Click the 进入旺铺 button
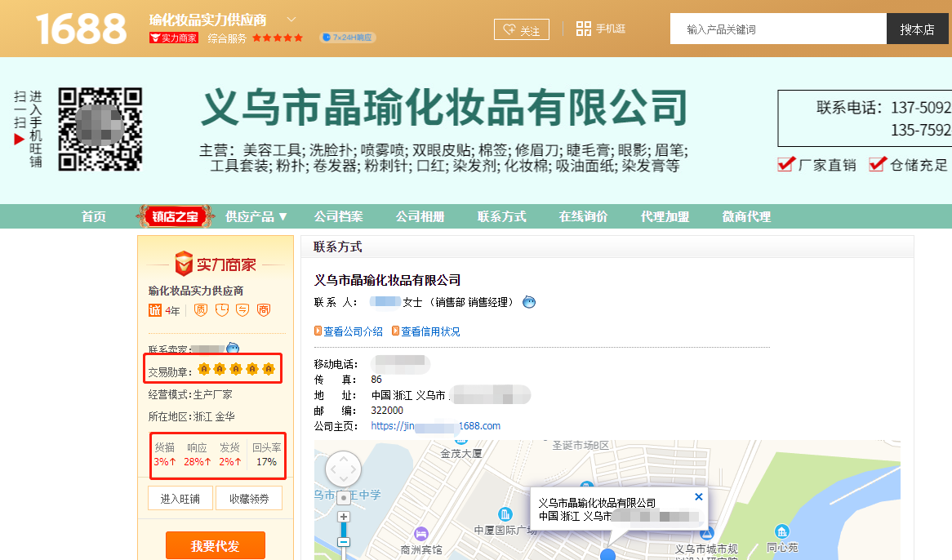The image size is (952, 560). tap(180, 499)
